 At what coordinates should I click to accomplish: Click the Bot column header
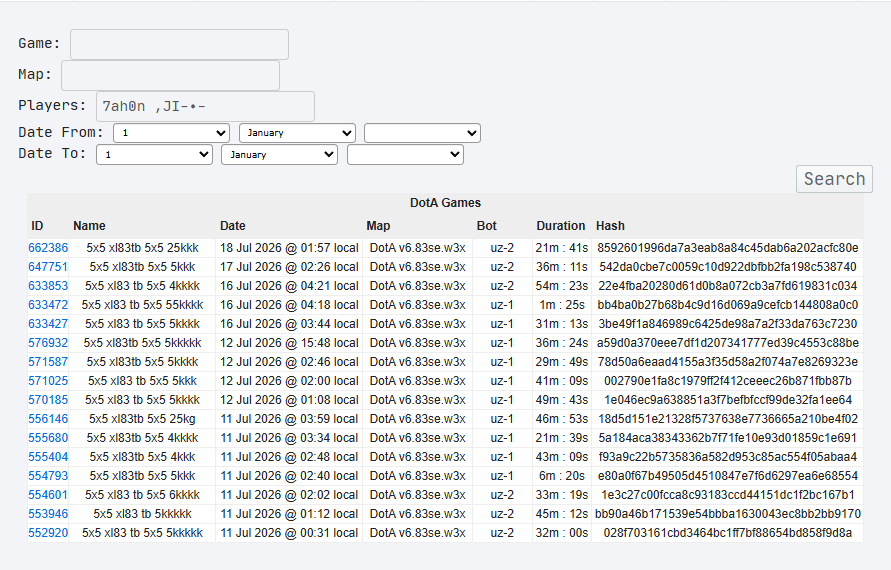(x=486, y=226)
